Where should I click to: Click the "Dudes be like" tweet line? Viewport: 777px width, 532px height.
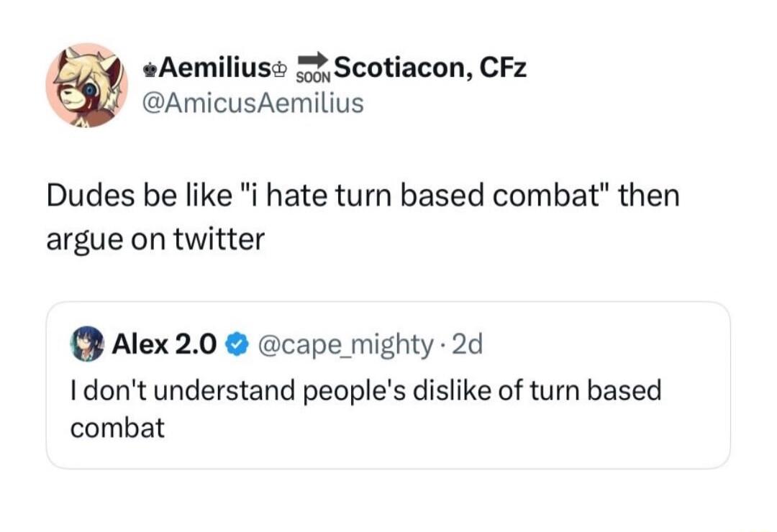(363, 196)
